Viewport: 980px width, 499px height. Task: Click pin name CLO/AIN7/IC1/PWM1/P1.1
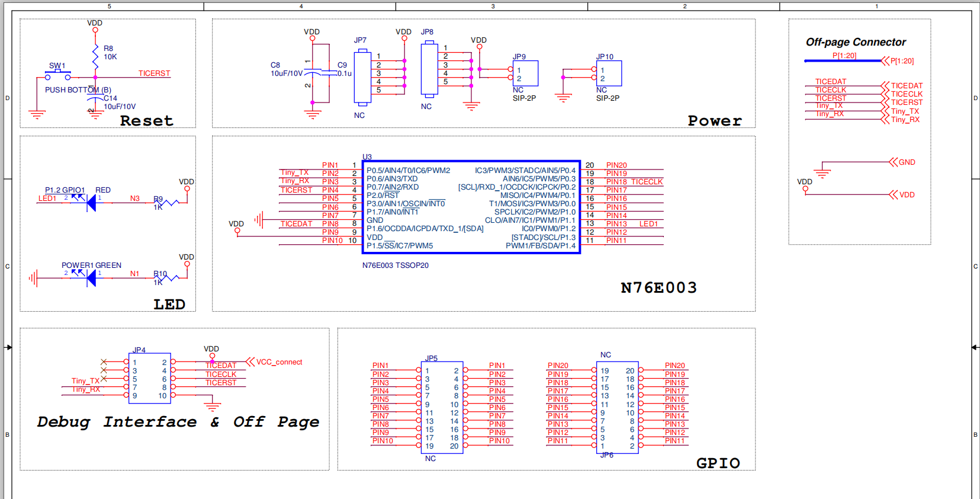(531, 220)
